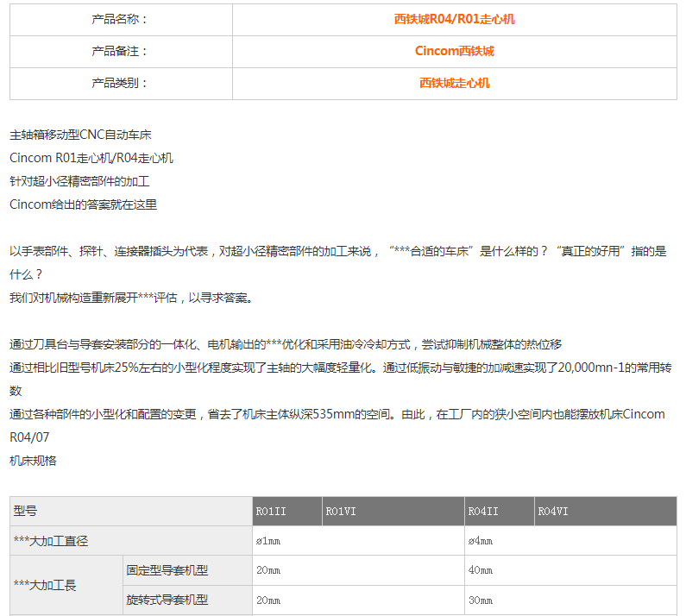Click the 机床规格 heading text
This screenshot has height=616, width=686.
33,461
